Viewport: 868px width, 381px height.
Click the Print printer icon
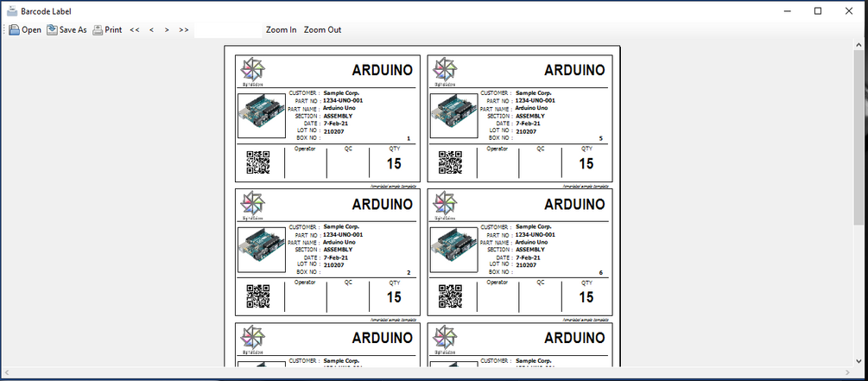[98, 30]
